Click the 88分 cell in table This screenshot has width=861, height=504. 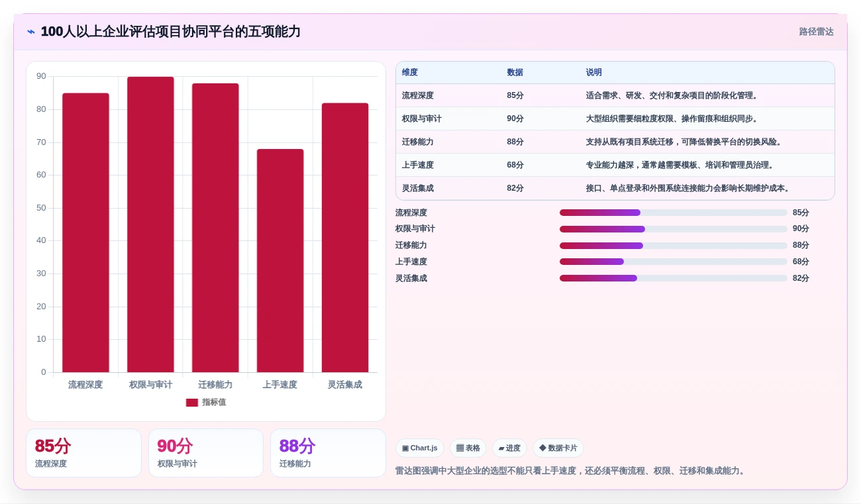tap(515, 142)
